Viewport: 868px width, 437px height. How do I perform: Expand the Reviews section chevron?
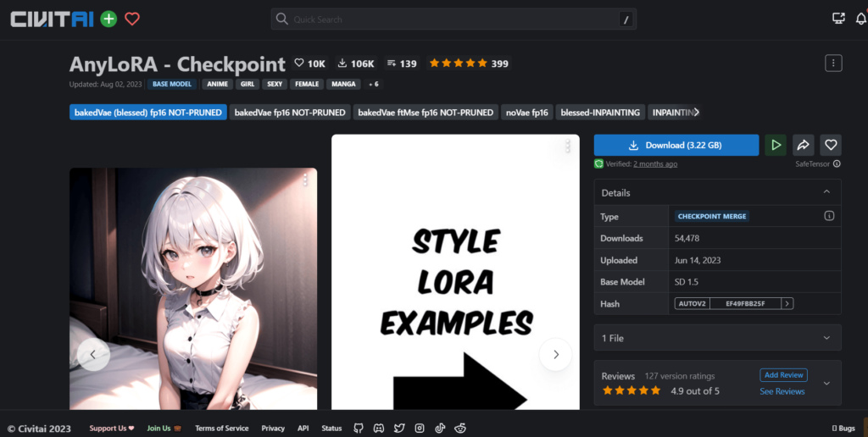click(x=826, y=383)
